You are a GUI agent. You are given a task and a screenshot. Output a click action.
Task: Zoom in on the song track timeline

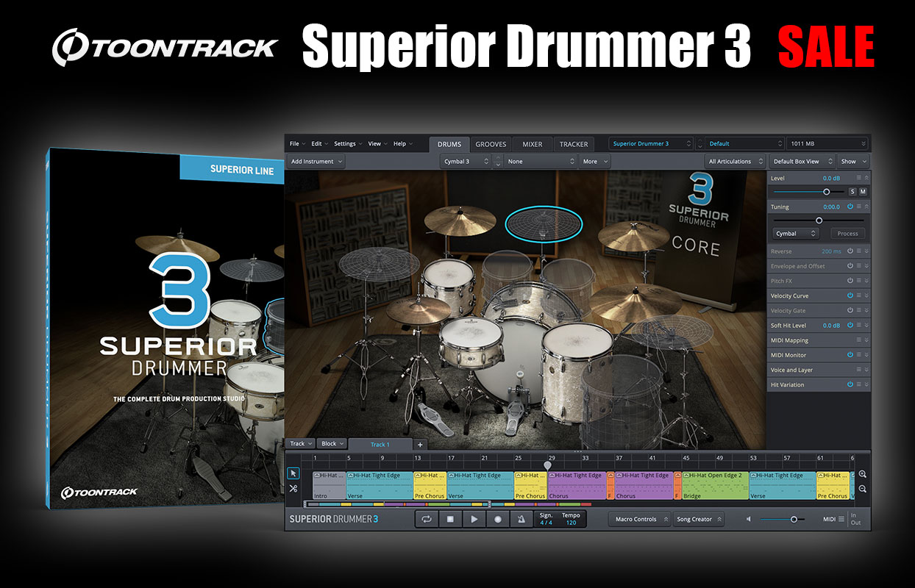(x=862, y=475)
